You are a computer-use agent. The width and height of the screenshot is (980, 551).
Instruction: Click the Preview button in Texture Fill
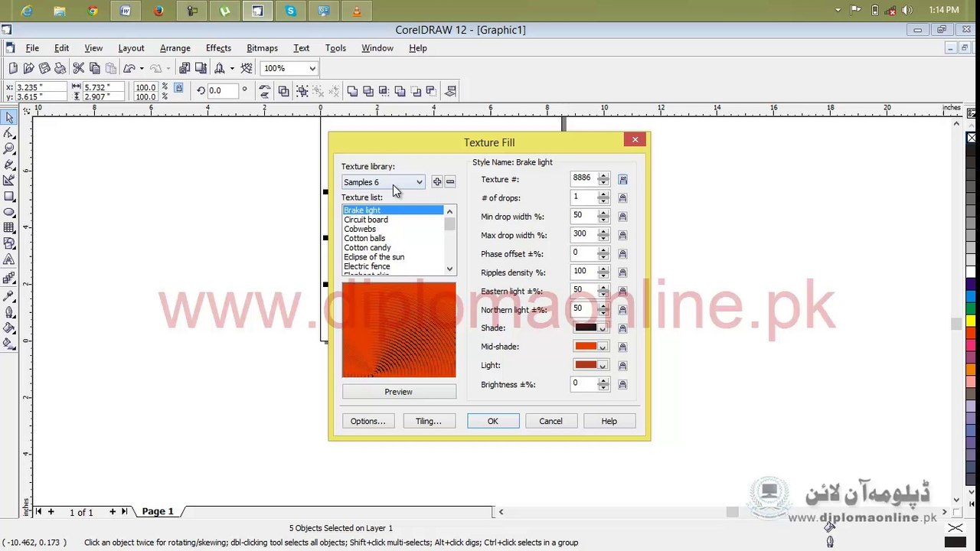pos(399,392)
